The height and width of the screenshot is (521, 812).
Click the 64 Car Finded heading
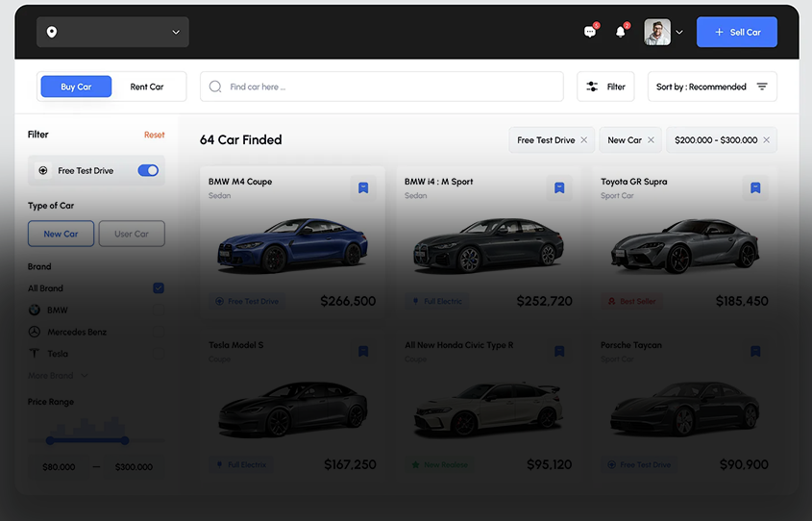241,139
